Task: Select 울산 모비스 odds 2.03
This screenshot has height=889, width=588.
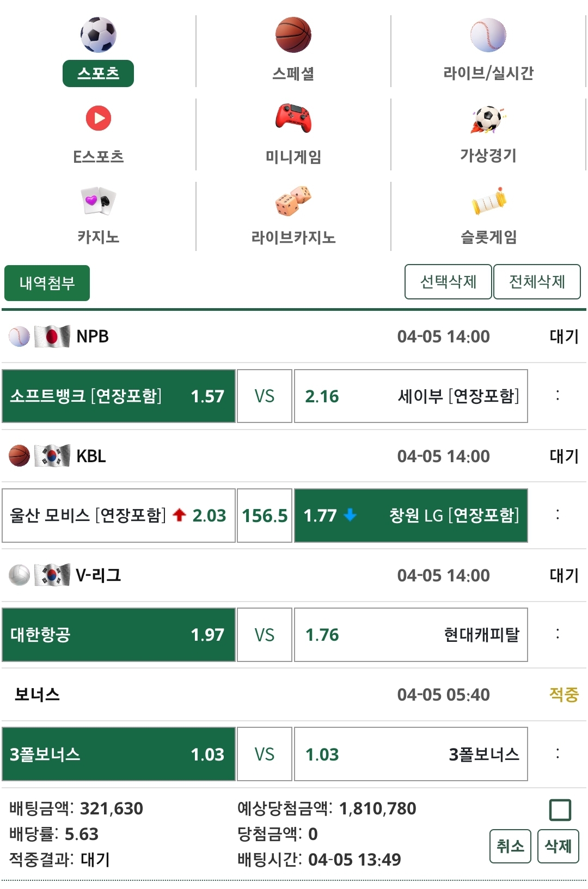Action: (x=119, y=515)
